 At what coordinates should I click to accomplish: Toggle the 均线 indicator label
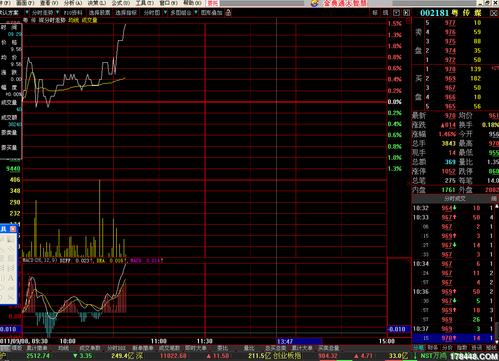(x=73, y=20)
